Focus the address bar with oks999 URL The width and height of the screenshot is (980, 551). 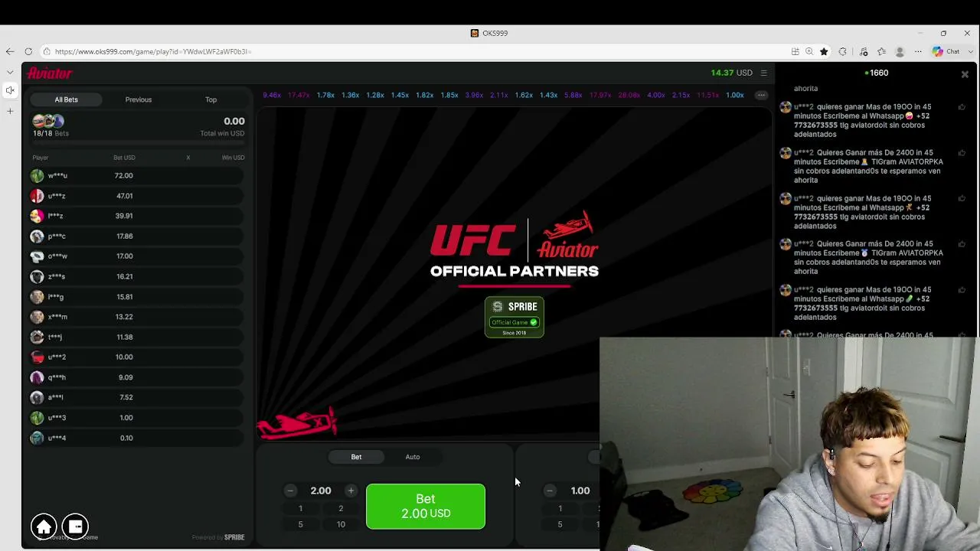point(153,51)
